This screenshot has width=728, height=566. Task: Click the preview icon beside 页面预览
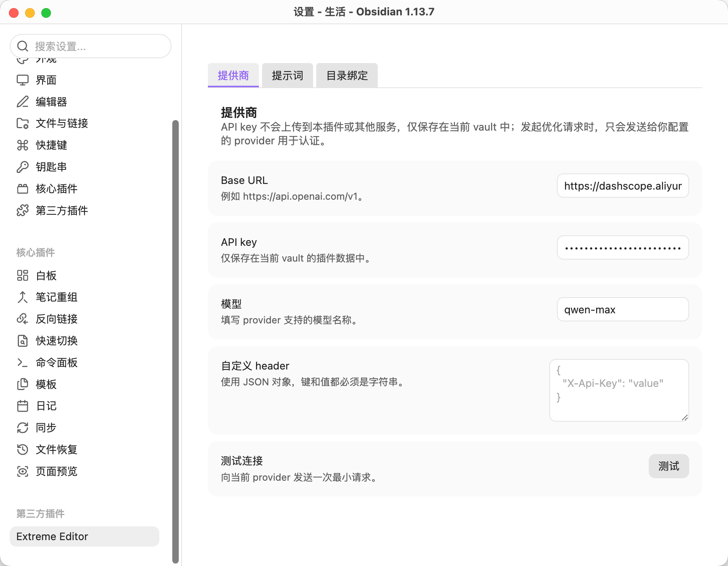[x=23, y=471]
